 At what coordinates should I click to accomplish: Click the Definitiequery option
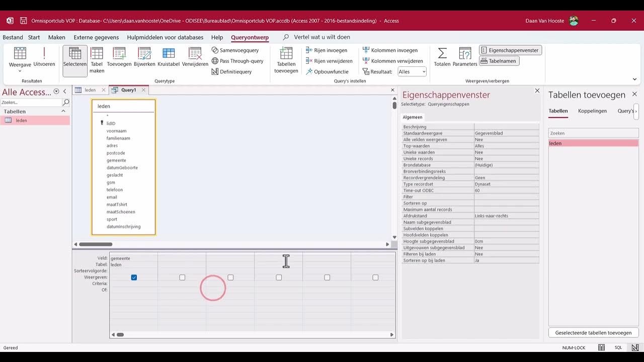[x=231, y=71]
